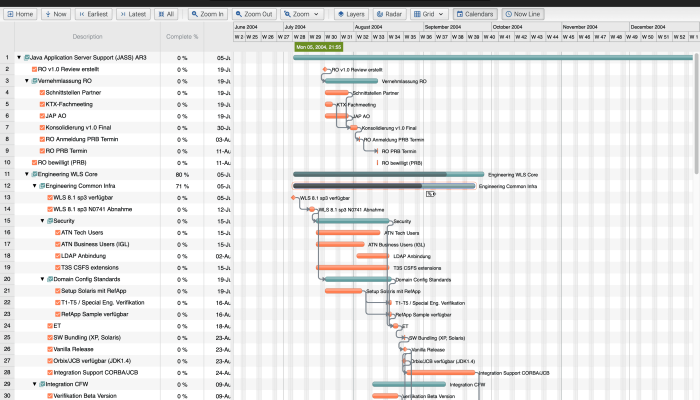Show All activities in the view
The width and height of the screenshot is (700, 400).
[166, 14]
